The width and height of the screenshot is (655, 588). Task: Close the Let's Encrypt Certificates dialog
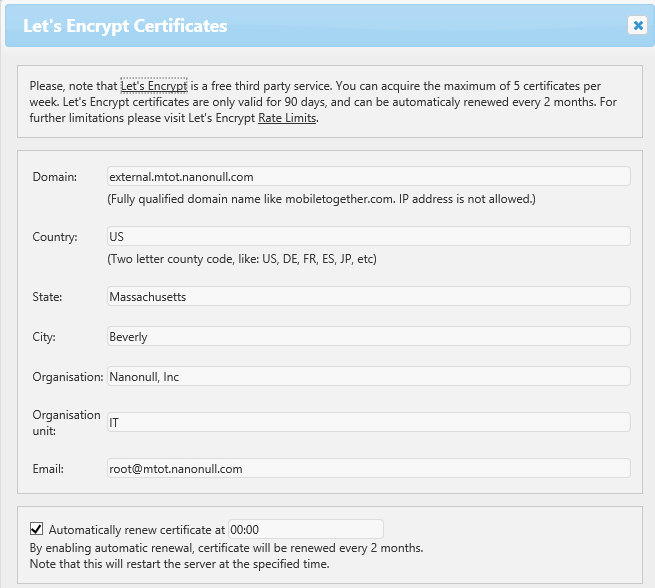tap(637, 26)
